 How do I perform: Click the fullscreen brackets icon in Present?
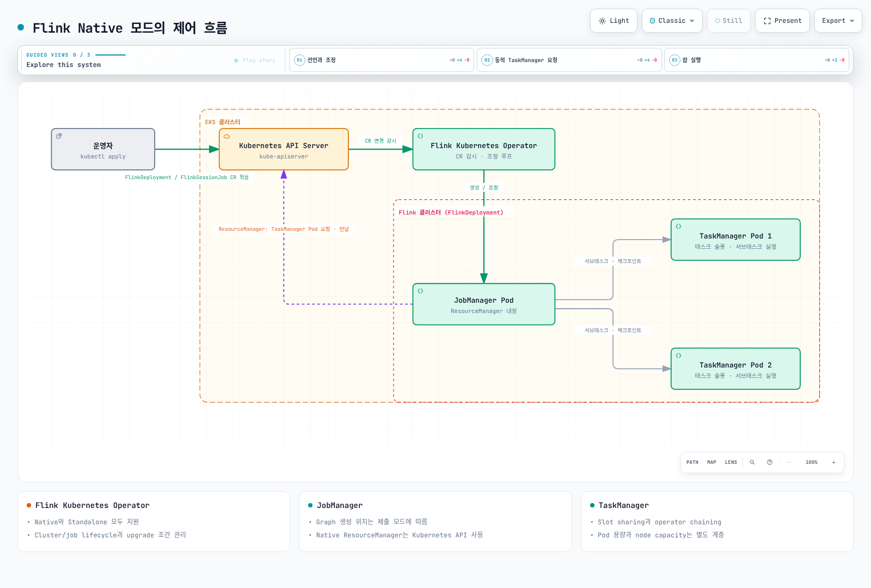click(x=767, y=21)
